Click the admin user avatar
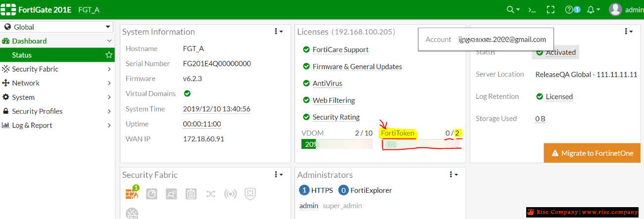644x219 pixels. [x=615, y=9]
